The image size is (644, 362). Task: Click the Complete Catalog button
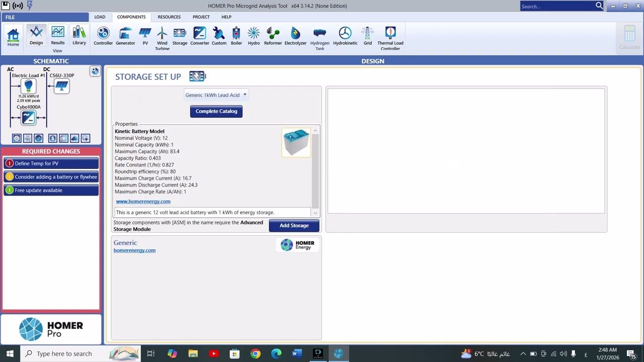tap(216, 111)
